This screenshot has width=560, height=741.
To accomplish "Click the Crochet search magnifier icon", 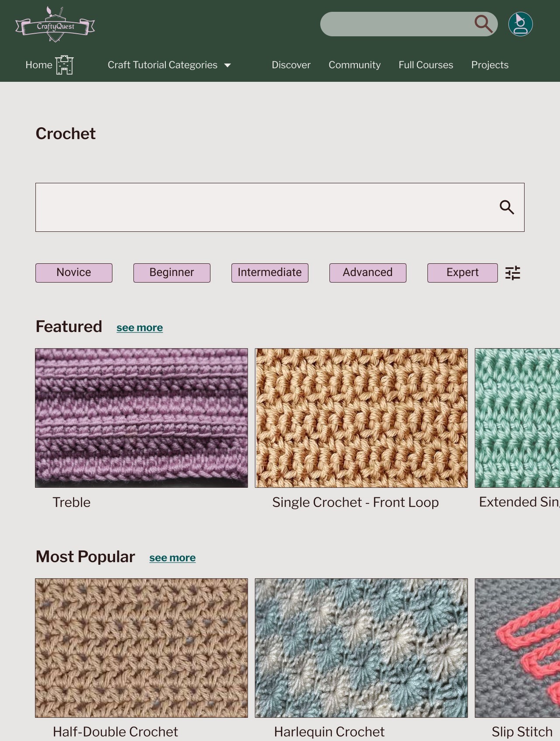I will pos(507,207).
